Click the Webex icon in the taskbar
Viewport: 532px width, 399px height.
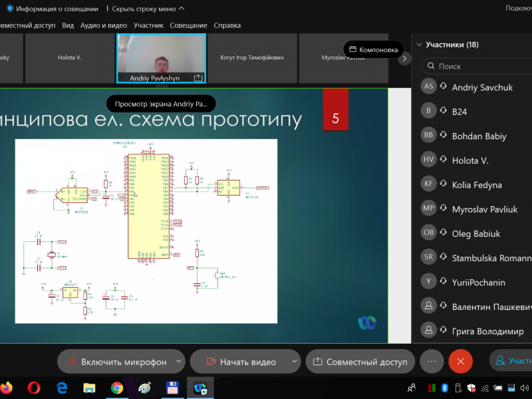[x=199, y=388]
